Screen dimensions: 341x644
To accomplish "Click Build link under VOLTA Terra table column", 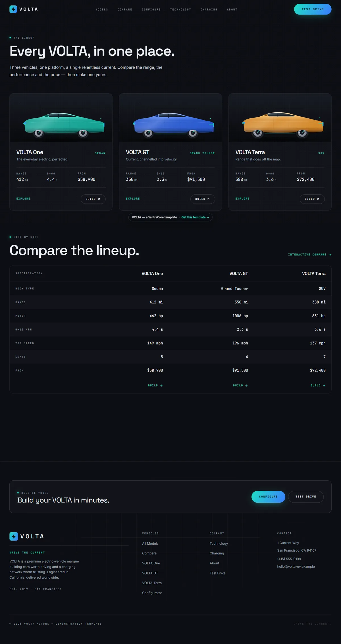I will 318,385.
